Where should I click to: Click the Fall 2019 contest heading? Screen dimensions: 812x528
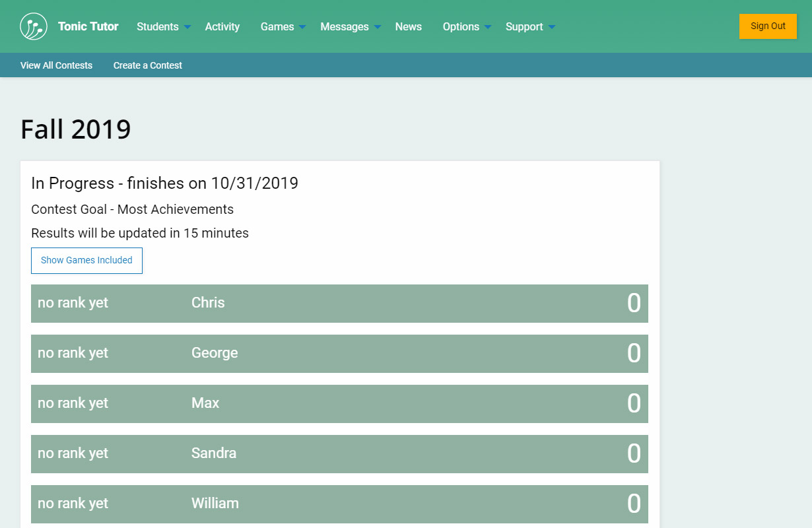click(x=76, y=129)
